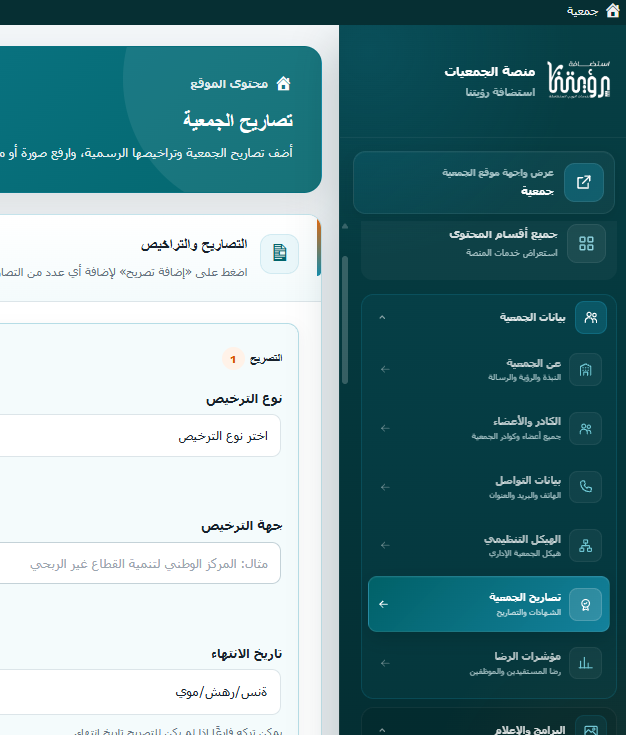Click the جهة الترخيص input field
The height and width of the screenshot is (735, 626).
(140, 563)
